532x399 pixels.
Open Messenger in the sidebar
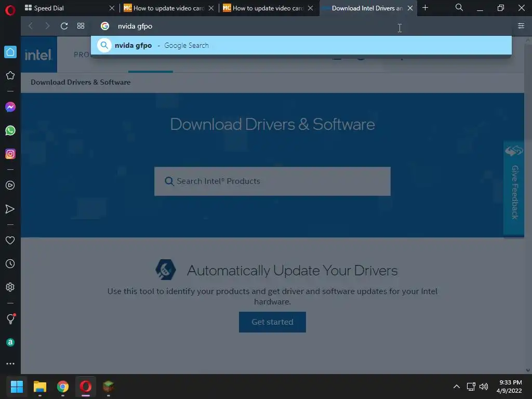coord(10,107)
